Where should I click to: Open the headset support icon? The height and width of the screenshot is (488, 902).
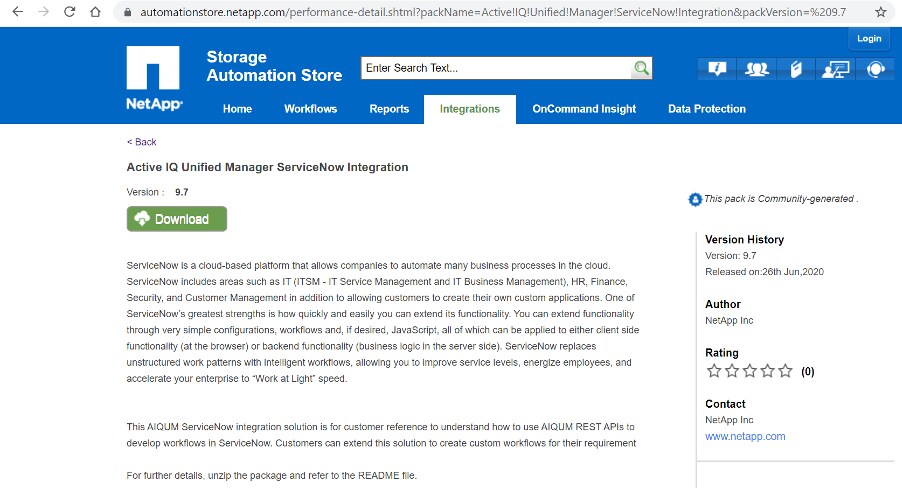[874, 69]
